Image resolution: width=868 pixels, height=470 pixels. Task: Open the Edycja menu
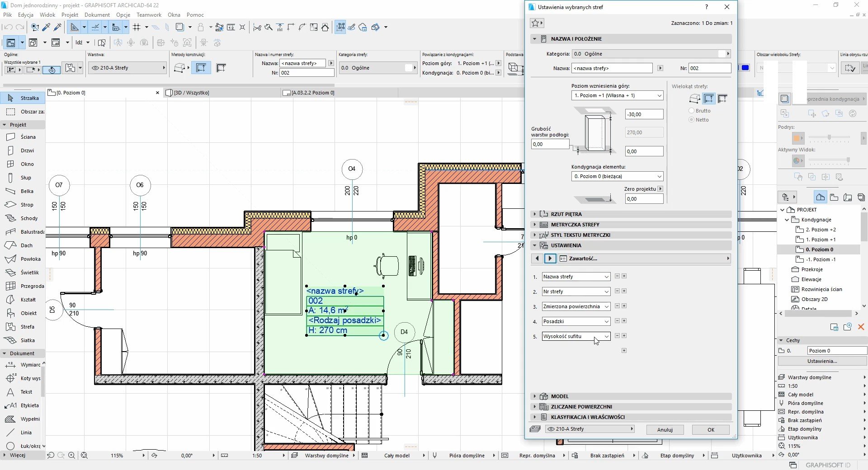click(26, 14)
